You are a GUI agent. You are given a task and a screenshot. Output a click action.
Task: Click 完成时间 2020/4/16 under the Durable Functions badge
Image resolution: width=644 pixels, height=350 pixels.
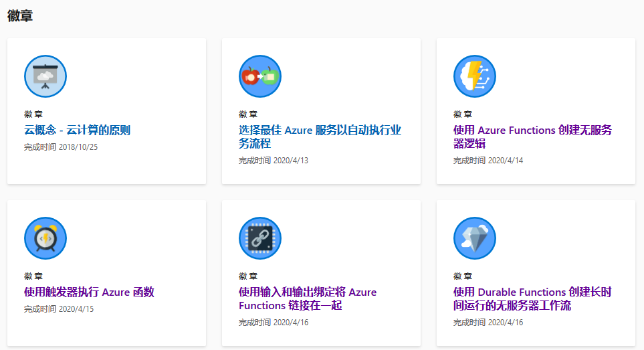click(x=488, y=323)
